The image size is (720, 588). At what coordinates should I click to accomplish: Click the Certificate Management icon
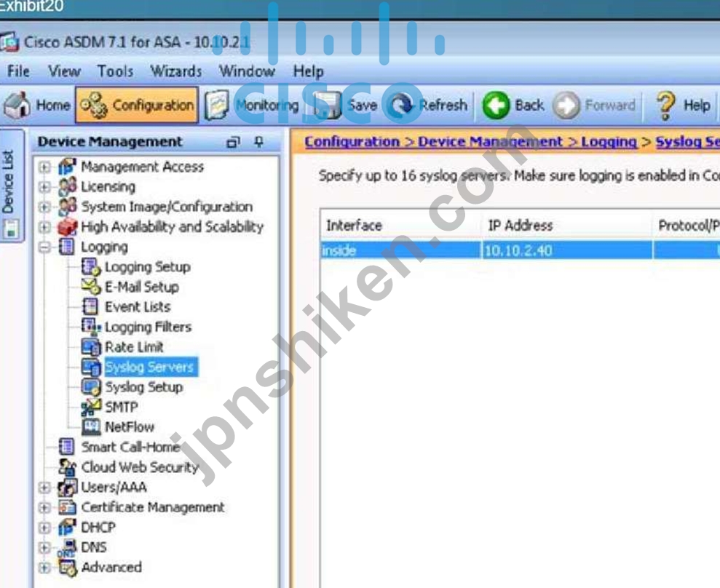click(67, 508)
